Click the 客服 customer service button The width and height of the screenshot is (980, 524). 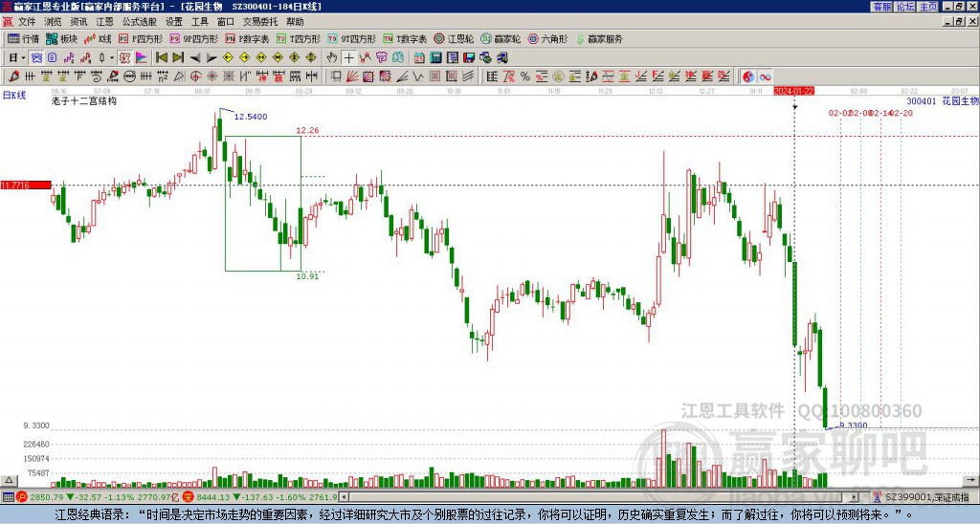point(881,7)
